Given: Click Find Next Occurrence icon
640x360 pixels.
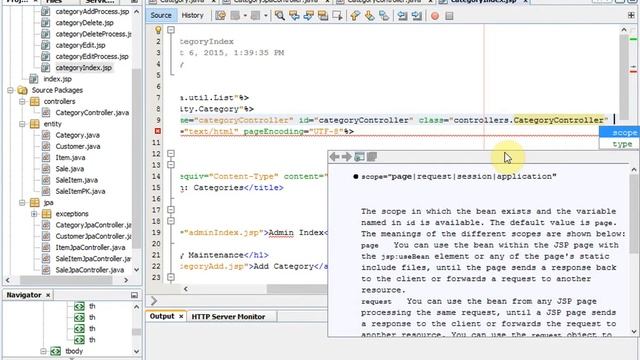Looking at the screenshot, I should tap(309, 16).
